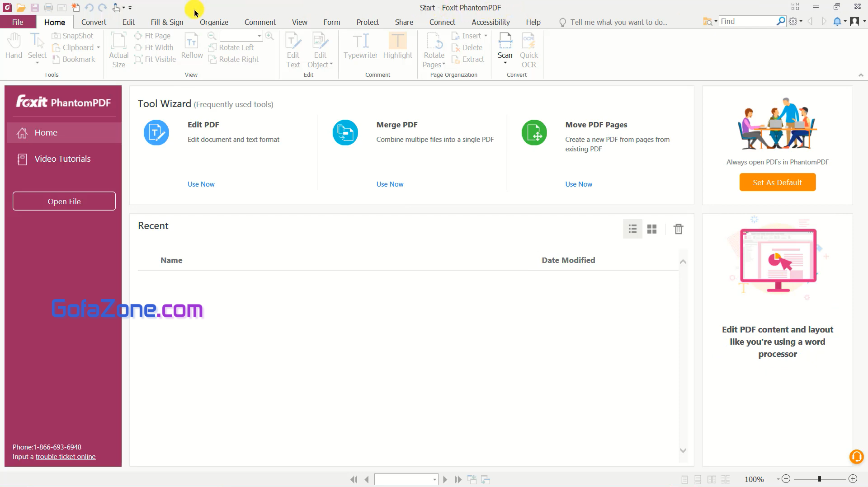Collapse the ribbon with the chevron arrow
Viewport: 868px width, 487px height.
coord(861,75)
